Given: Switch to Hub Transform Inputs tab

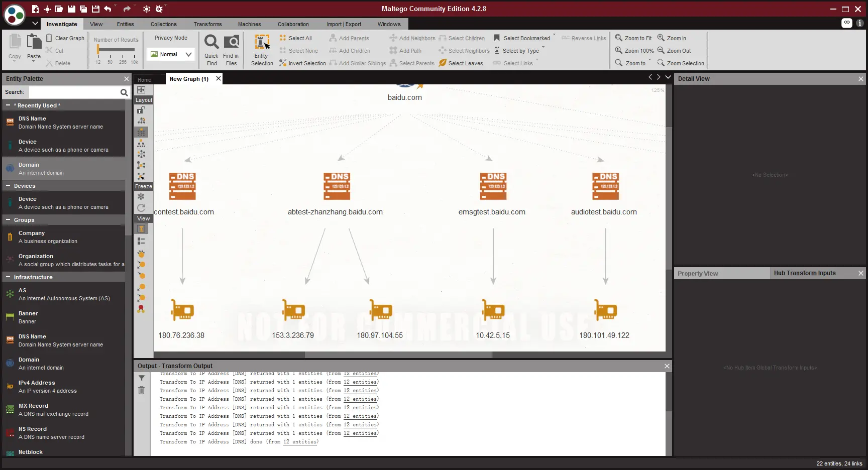Looking at the screenshot, I should click(805, 273).
